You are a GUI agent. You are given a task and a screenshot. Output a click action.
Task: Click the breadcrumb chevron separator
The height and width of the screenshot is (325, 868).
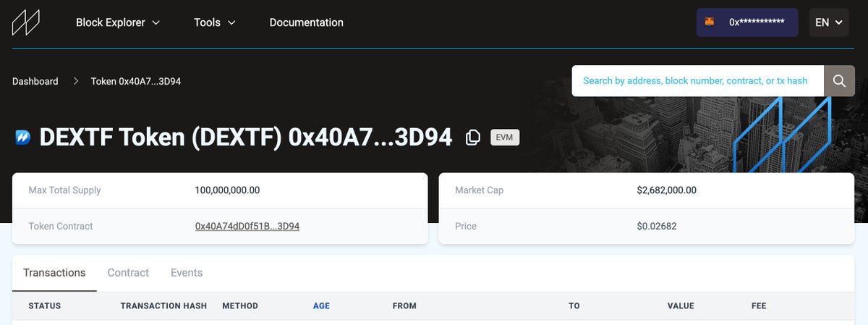pos(75,81)
